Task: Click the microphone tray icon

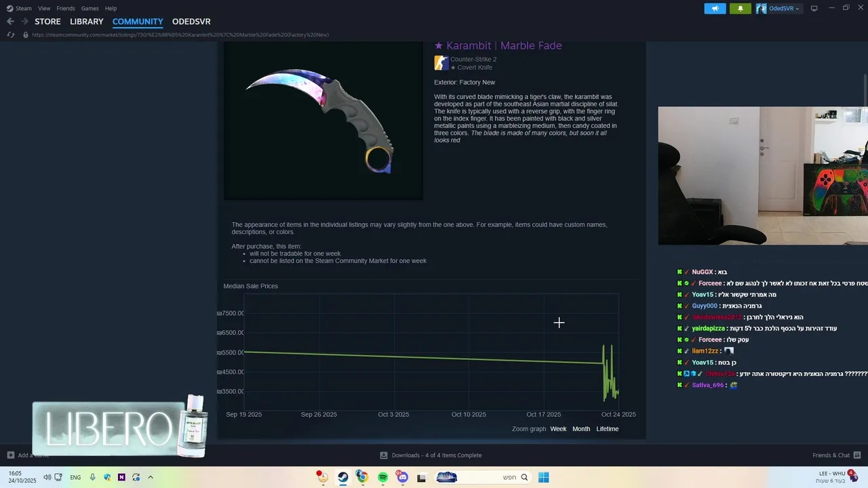Action: point(92,477)
